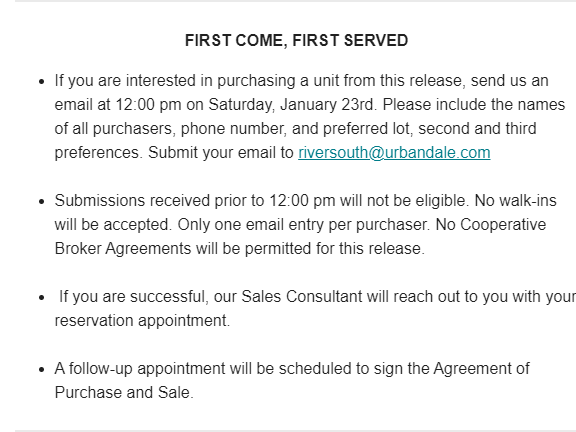Click the bullet beside "If you are successful"
Image resolution: width=576 pixels, height=432 pixels.
click(42, 297)
